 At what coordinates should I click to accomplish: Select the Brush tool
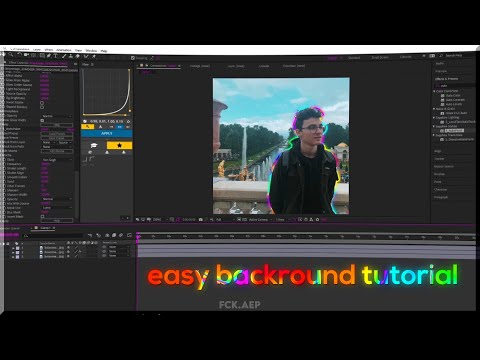(x=64, y=56)
